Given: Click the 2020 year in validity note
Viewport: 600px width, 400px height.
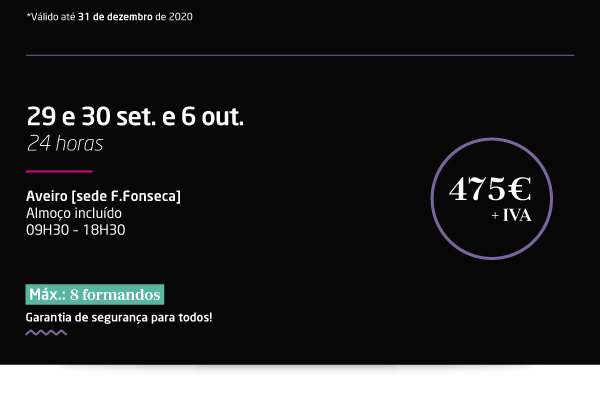Looking at the screenshot, I should pos(181,17).
